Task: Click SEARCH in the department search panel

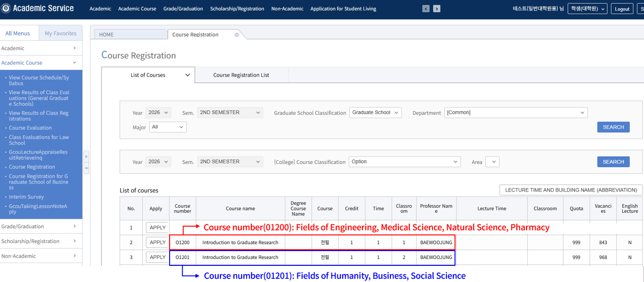Action: pos(613,127)
